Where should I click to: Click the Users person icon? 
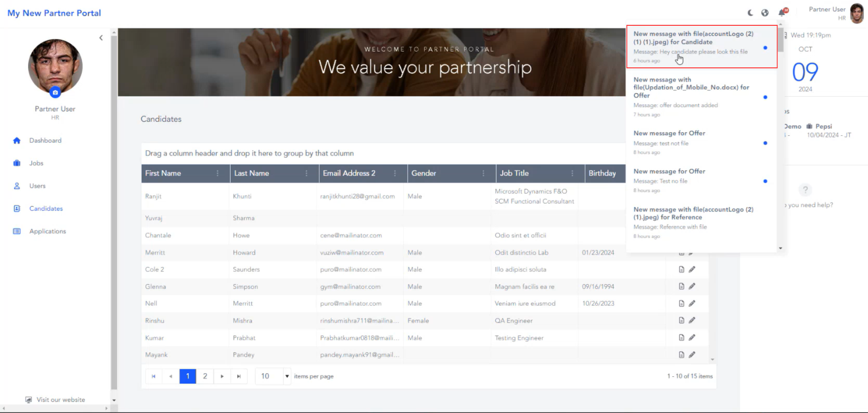tap(17, 186)
